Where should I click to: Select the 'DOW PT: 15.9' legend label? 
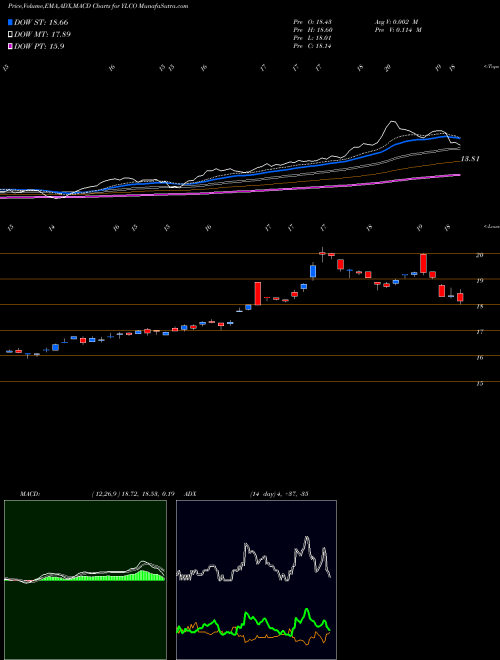click(x=39, y=47)
